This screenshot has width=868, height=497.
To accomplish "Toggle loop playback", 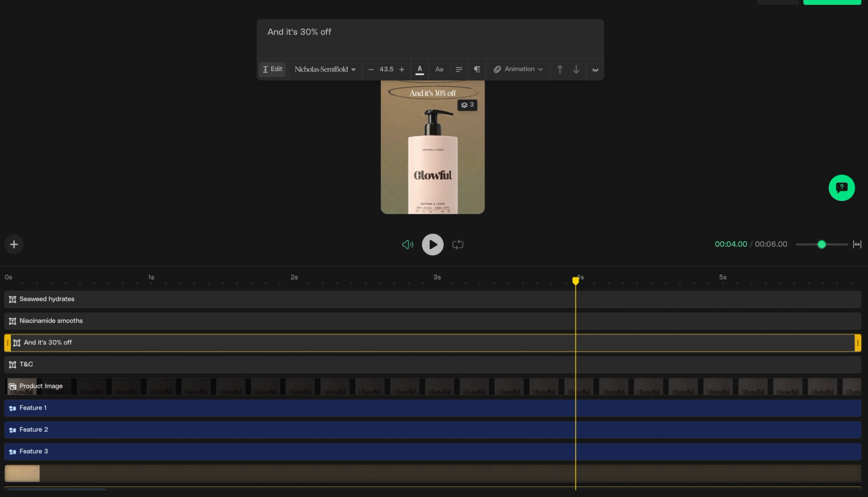I will [x=458, y=244].
